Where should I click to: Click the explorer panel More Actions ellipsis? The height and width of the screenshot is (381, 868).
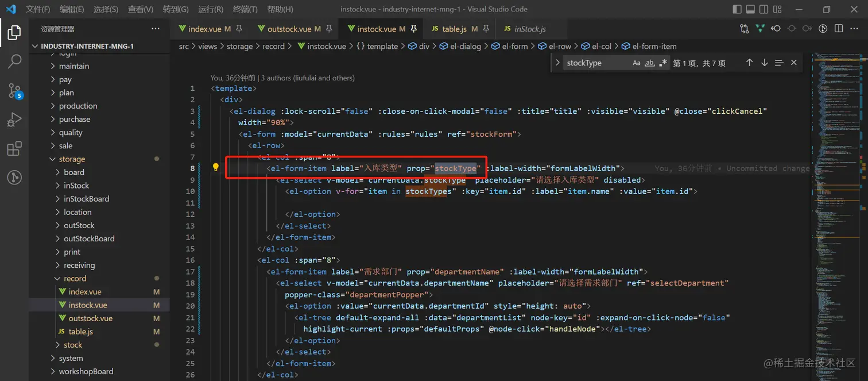(156, 29)
